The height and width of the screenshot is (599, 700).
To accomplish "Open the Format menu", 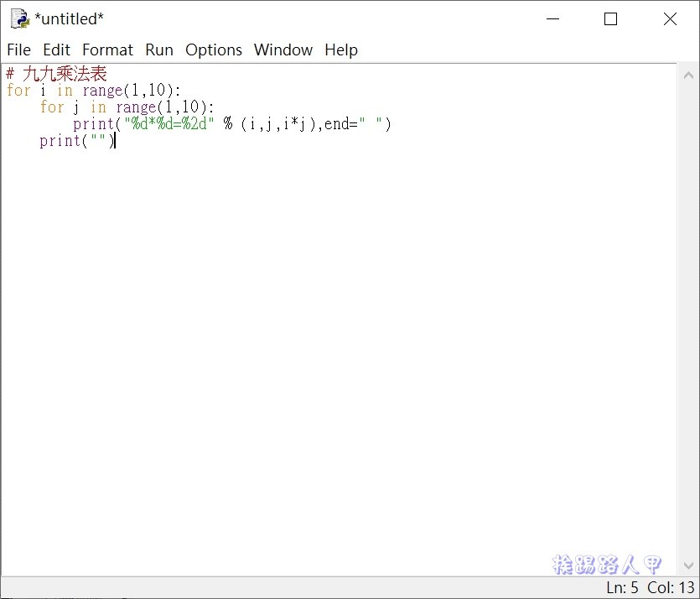I will pyautogui.click(x=107, y=49).
